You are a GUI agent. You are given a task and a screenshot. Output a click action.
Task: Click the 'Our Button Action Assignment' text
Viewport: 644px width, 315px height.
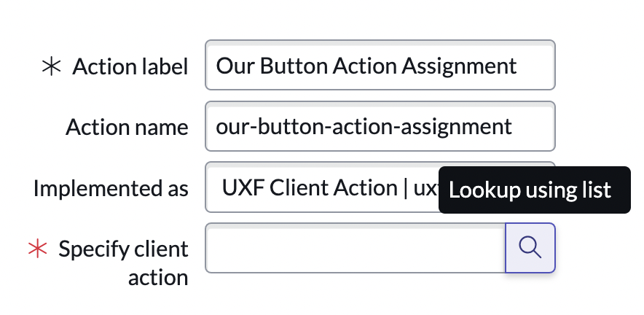366,66
